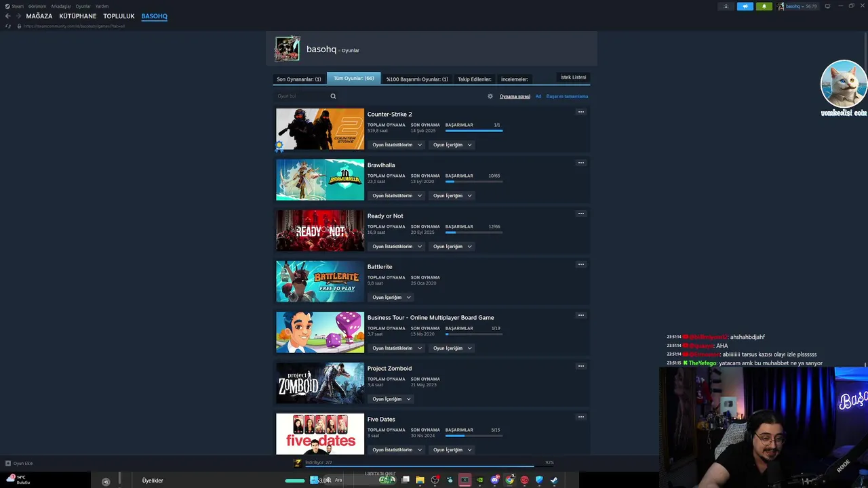
Task: Open the three-dot menu for Brawlhalla
Action: tap(580, 163)
